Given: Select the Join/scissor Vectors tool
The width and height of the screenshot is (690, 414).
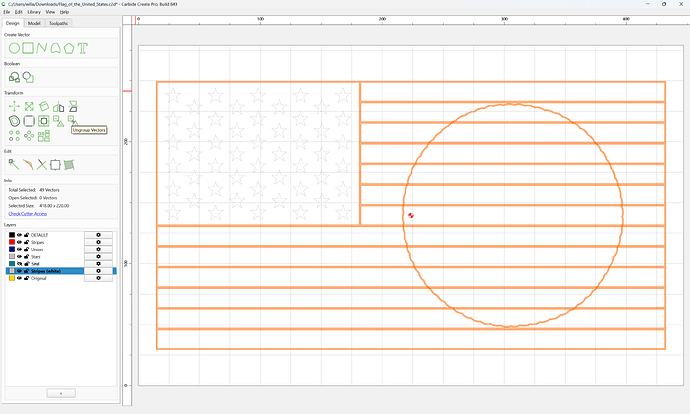Looking at the screenshot, I should (x=41, y=165).
